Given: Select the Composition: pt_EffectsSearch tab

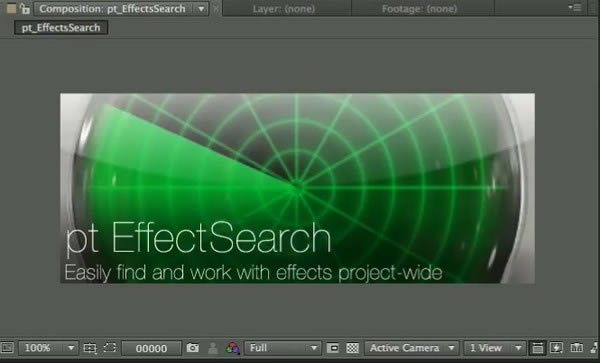Looking at the screenshot, I should (121, 9).
